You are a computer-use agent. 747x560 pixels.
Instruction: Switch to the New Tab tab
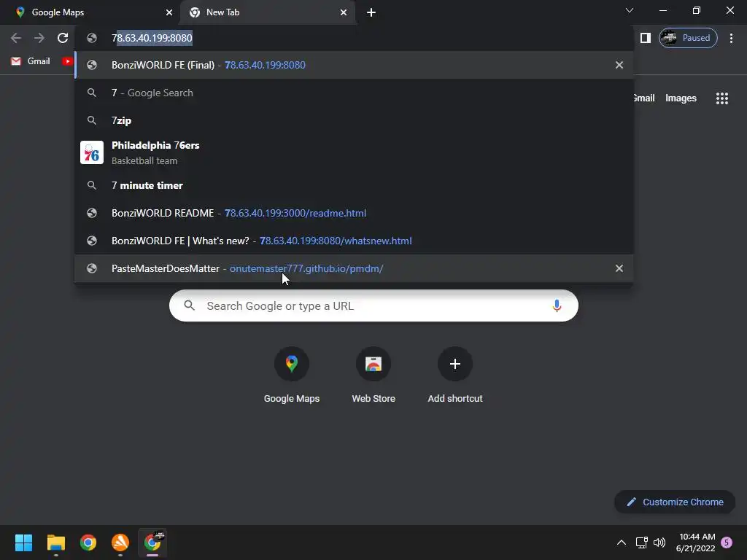267,12
